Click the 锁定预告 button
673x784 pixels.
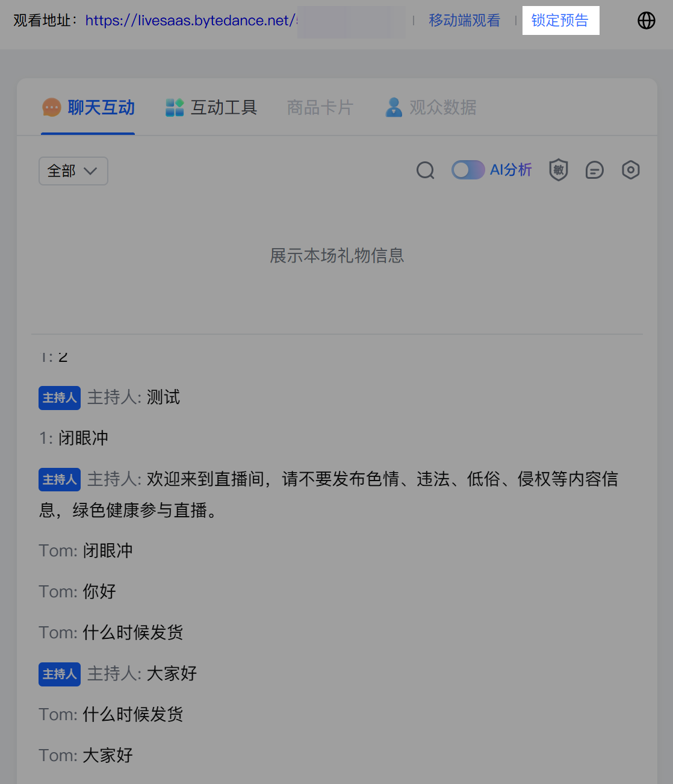[x=560, y=20]
